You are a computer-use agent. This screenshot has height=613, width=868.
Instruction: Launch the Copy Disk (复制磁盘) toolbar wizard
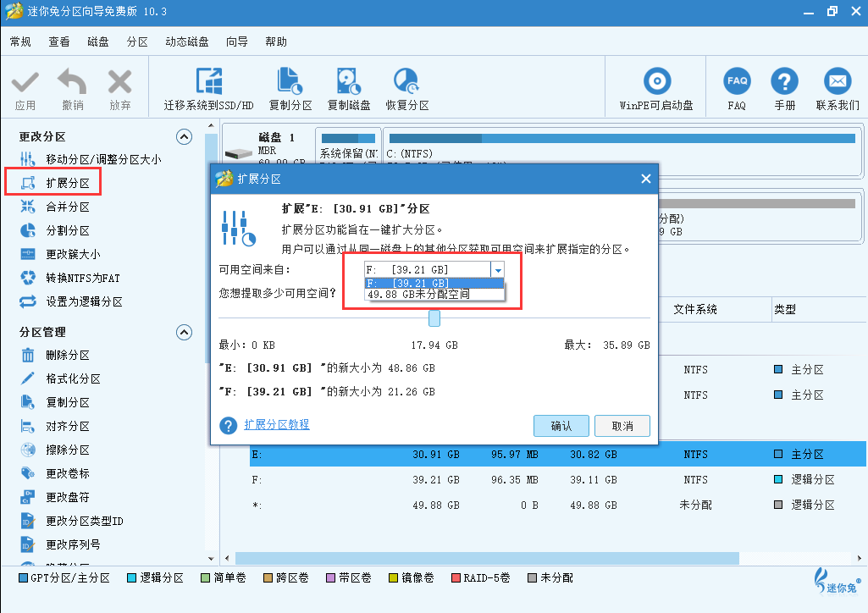click(x=349, y=89)
